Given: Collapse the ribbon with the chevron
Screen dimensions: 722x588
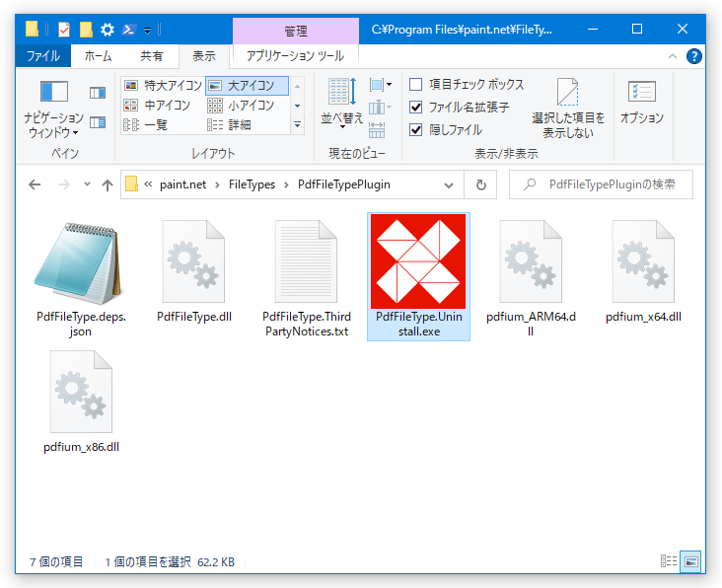Looking at the screenshot, I should click(673, 56).
